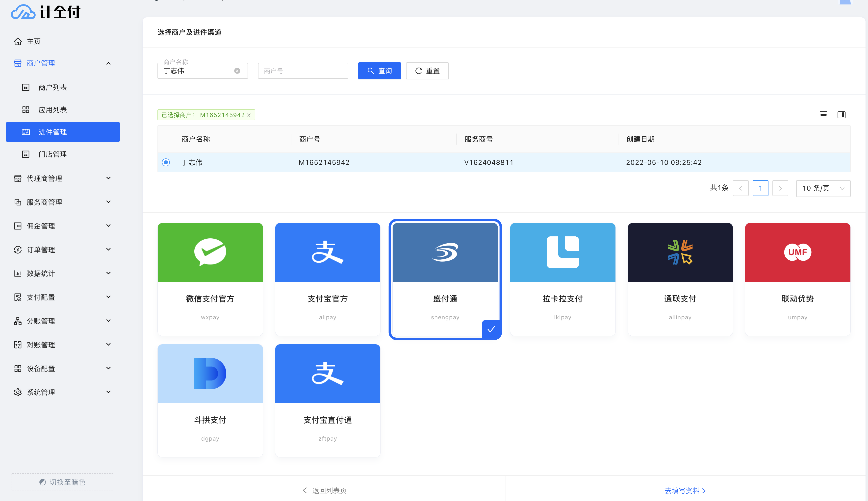
Task: Pick the Lakala payment channel logo
Action: [x=562, y=252]
